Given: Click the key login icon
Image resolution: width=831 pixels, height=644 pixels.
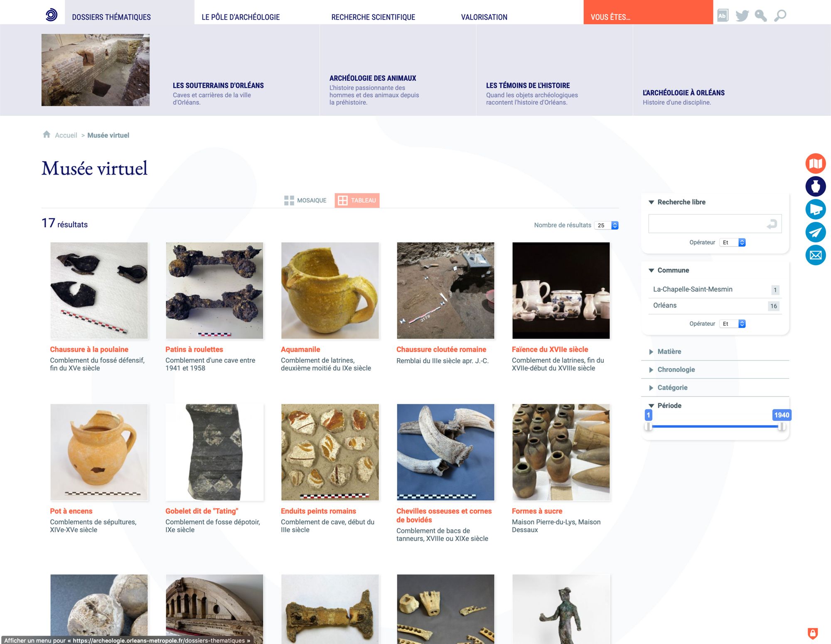Looking at the screenshot, I should click(760, 16).
